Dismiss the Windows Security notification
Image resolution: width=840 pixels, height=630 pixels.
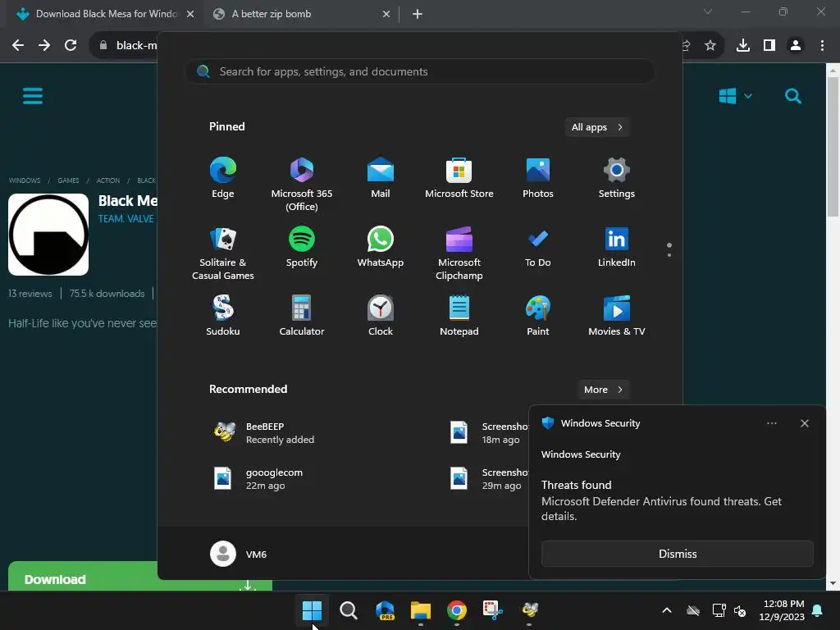click(x=677, y=554)
